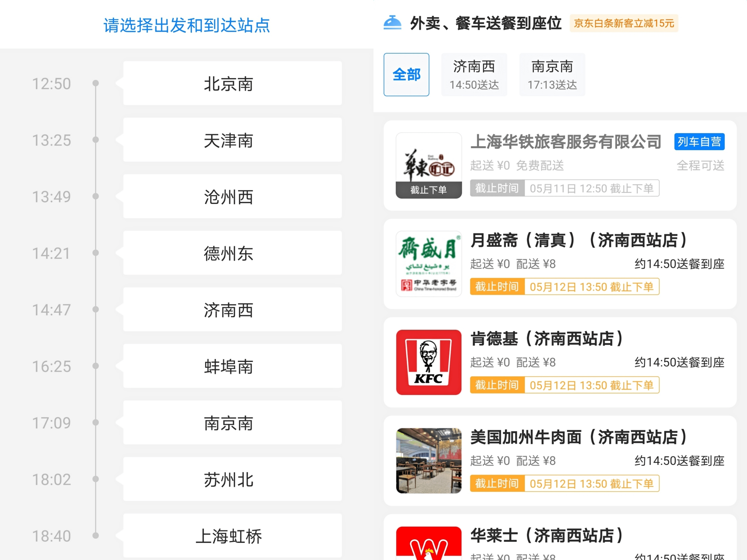Open 上海华铁旅客服务有限公司 shop title
Image resolution: width=747 pixels, height=560 pixels.
click(x=566, y=142)
